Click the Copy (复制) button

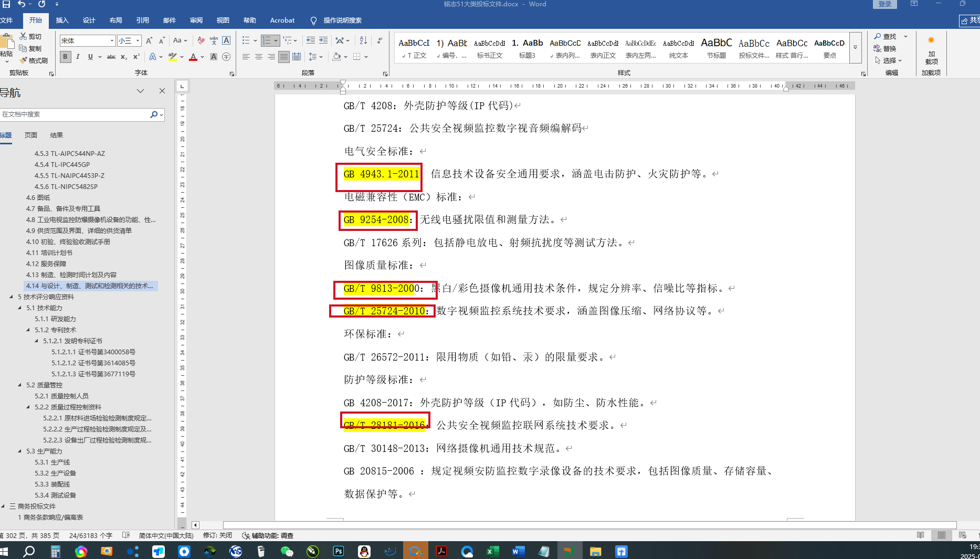tap(30, 48)
